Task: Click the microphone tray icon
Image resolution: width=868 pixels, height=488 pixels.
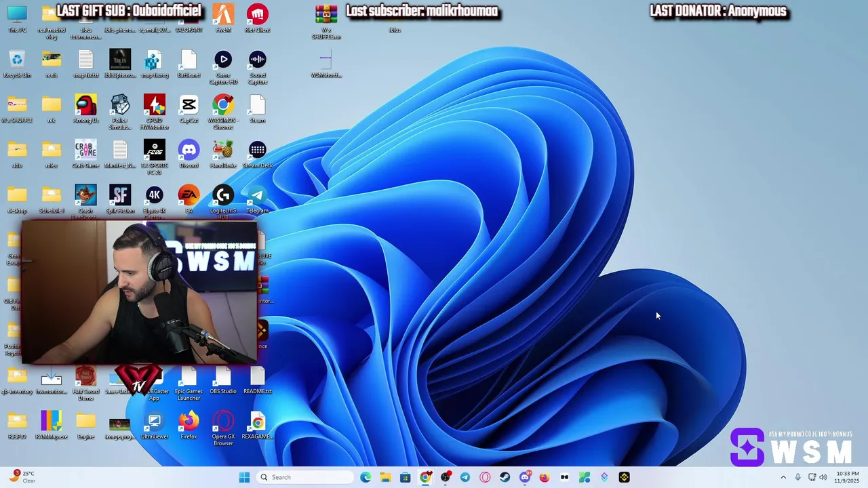Action: pyautogui.click(x=797, y=477)
